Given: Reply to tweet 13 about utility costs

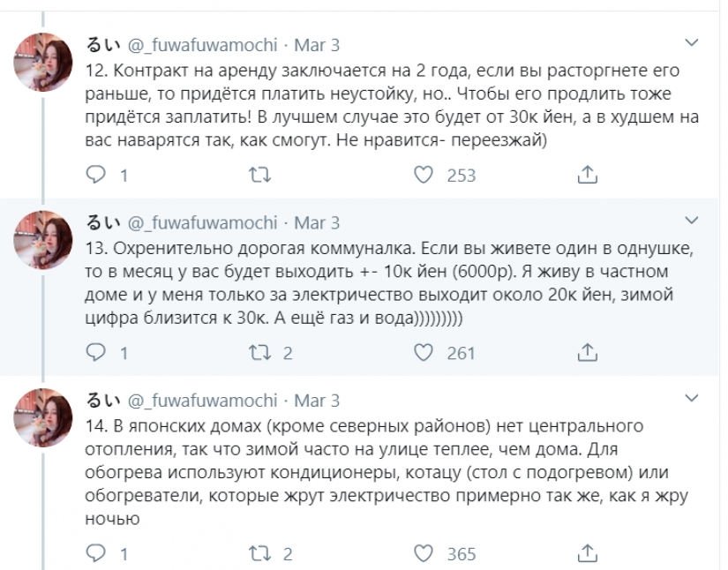Looking at the screenshot, I should pyautogui.click(x=95, y=353).
